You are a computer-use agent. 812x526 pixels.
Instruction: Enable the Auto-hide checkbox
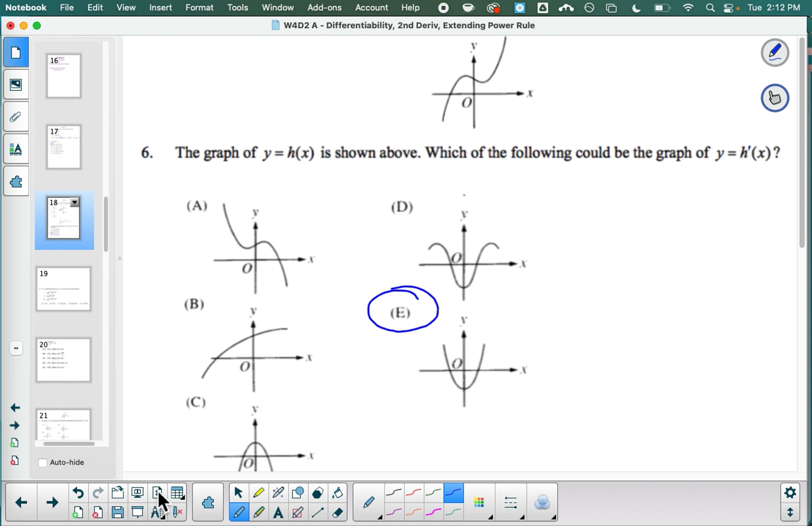coord(43,462)
